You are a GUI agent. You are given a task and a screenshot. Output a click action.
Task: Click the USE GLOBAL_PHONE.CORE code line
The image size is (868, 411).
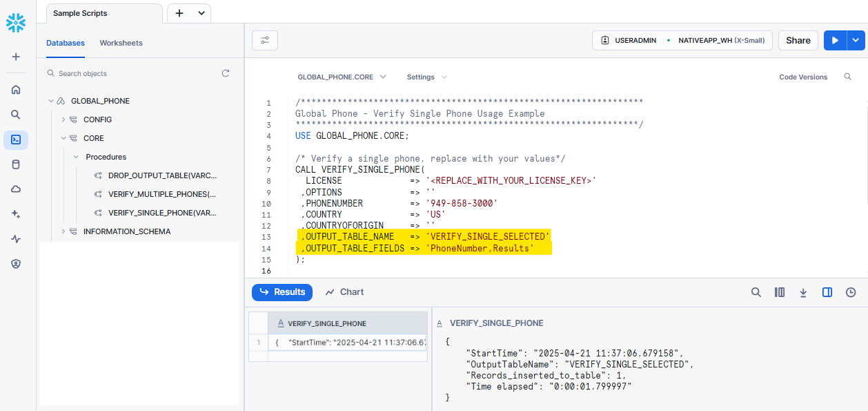352,135
